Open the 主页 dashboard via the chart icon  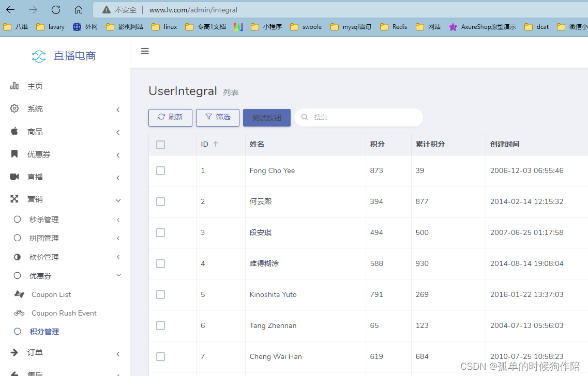click(x=14, y=86)
